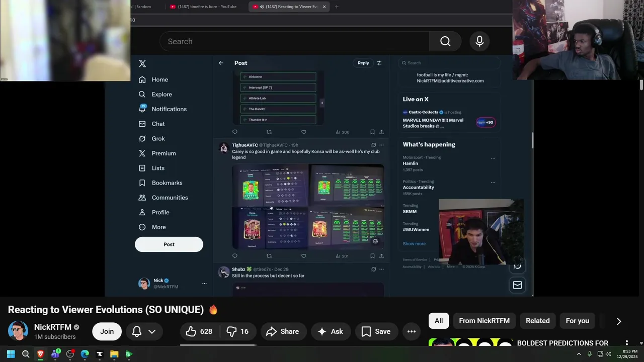The height and width of the screenshot is (362, 644).
Task: Reply to the post with 206 views
Action: (234, 132)
